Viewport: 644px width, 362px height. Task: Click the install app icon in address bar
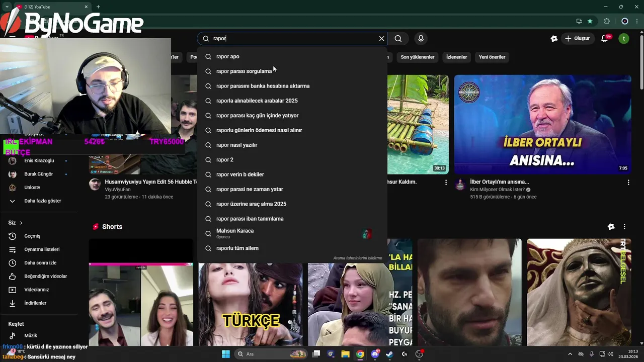coord(579,21)
